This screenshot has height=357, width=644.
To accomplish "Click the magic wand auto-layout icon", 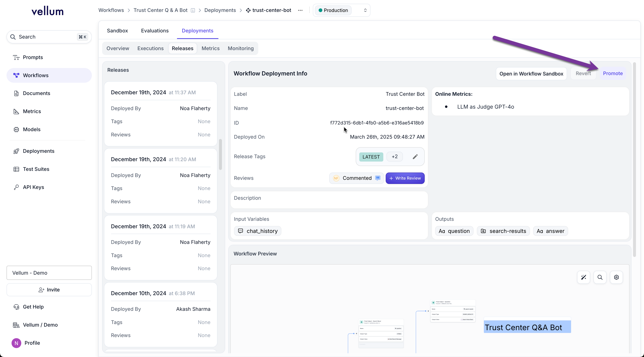I will tap(583, 277).
